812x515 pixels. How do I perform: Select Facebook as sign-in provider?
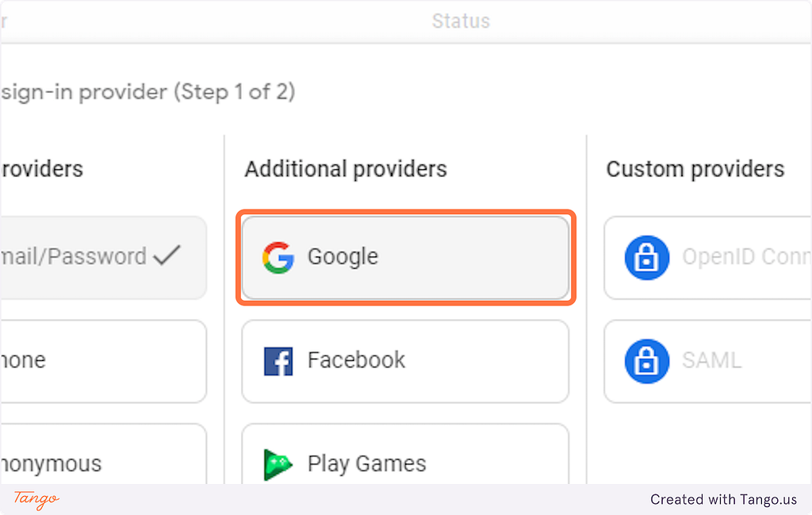(405, 361)
